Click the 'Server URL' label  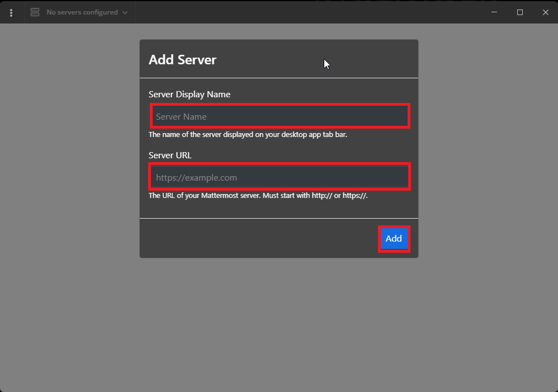170,155
